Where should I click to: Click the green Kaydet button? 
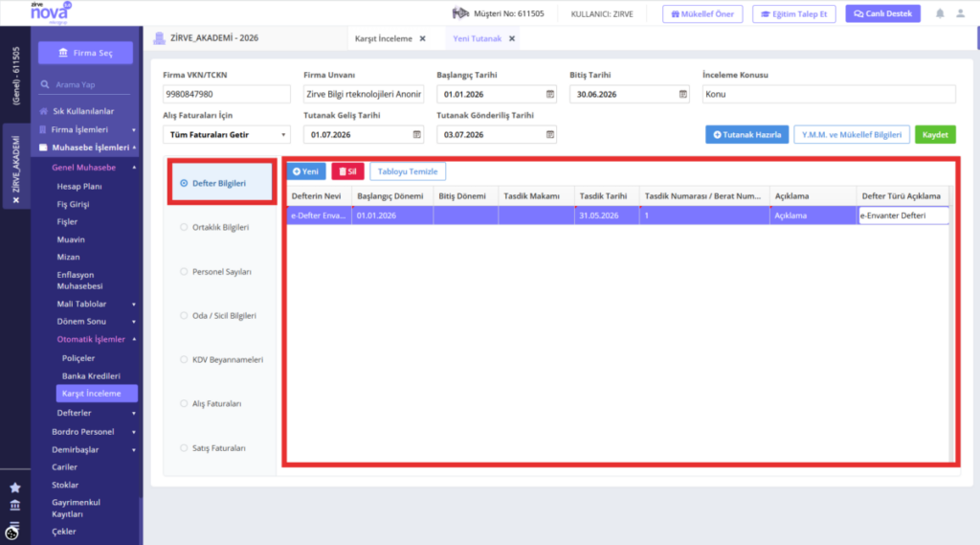(x=935, y=134)
